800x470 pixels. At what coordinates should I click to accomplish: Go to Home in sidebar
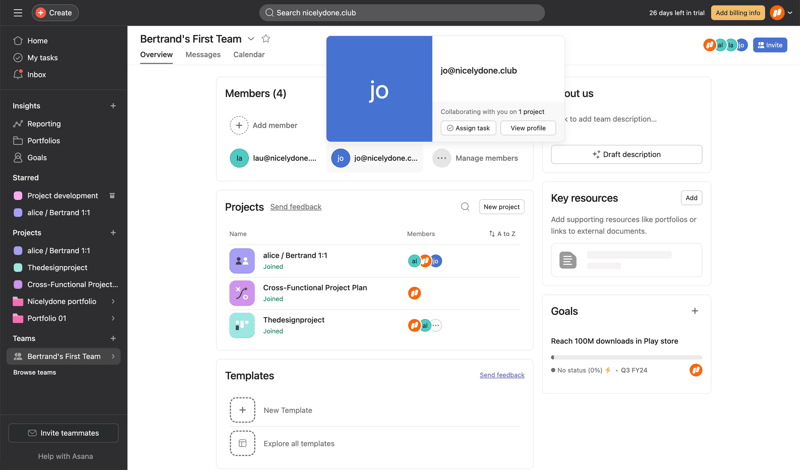pos(37,41)
